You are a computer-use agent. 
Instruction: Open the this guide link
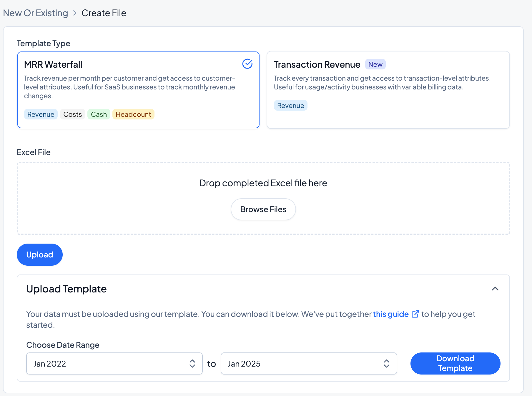[390, 314]
